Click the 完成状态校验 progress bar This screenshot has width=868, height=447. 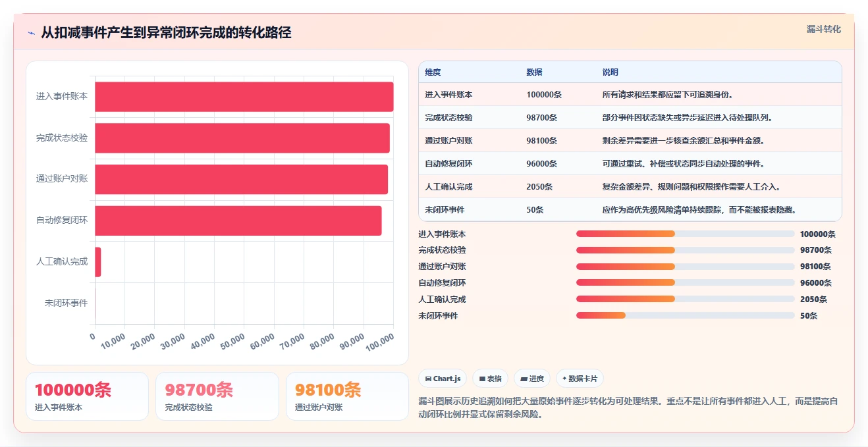685,250
